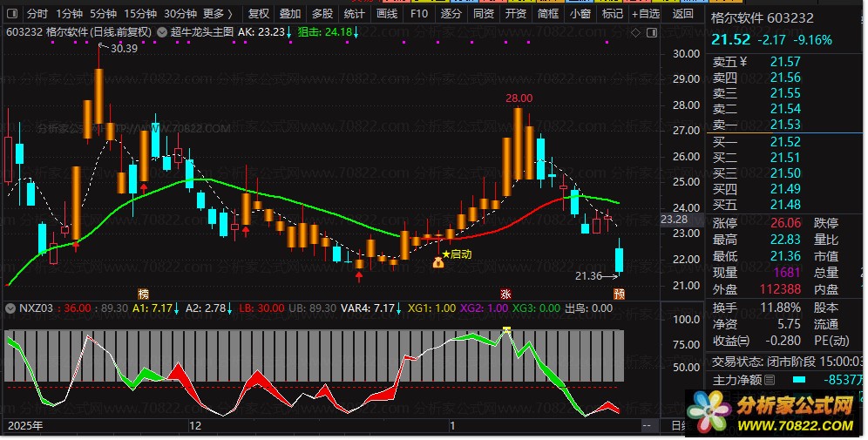Click the 逐分 toolbar button

[x=451, y=13]
